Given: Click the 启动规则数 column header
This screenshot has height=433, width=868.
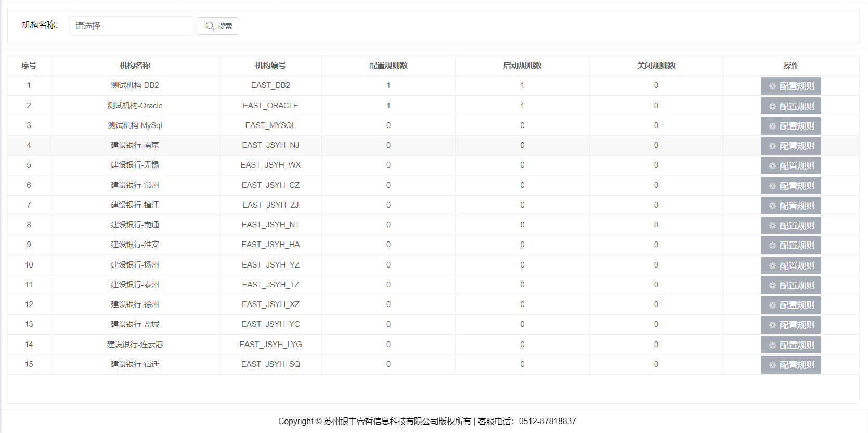Looking at the screenshot, I should tap(522, 66).
